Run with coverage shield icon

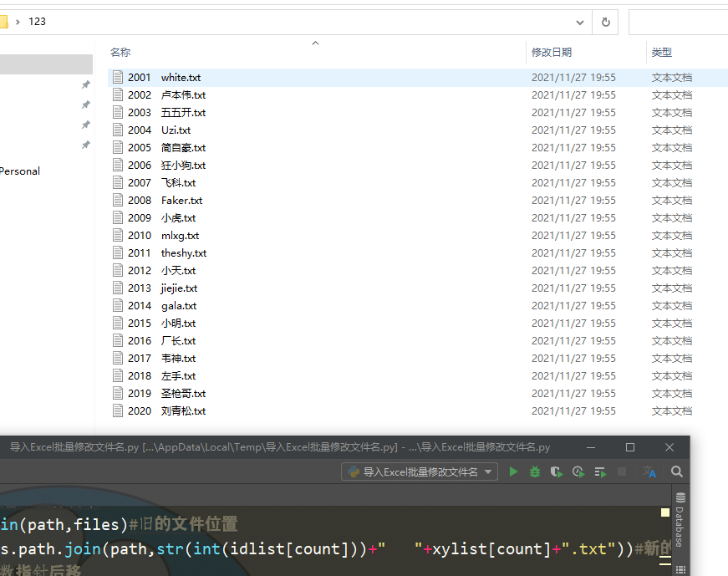[x=556, y=472]
